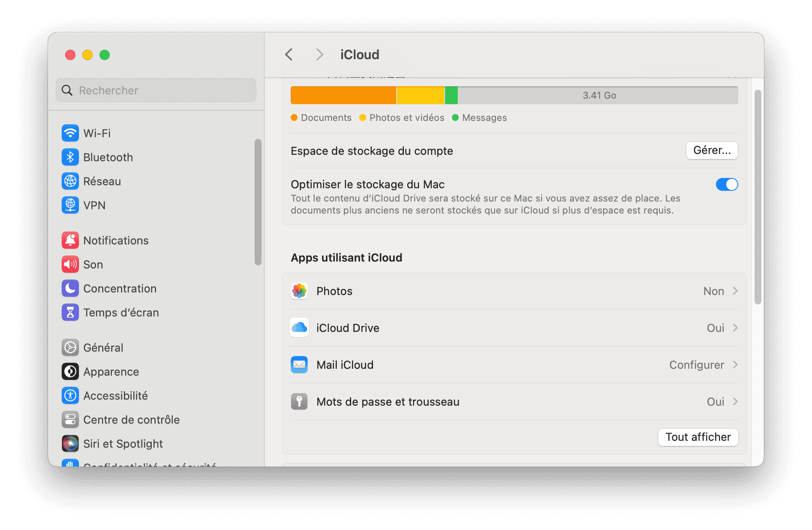The image size is (812, 530).
Task: Open Réseau globe icon
Action: tap(70, 181)
